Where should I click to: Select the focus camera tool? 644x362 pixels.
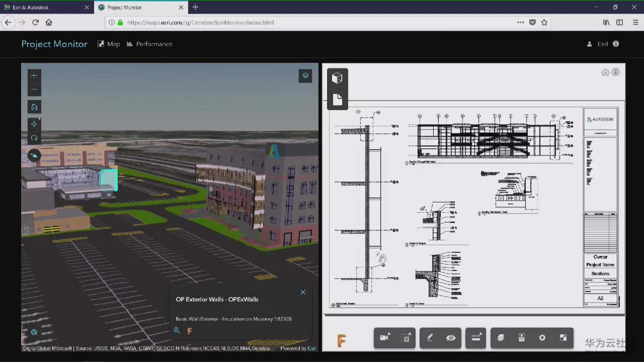pos(406,337)
